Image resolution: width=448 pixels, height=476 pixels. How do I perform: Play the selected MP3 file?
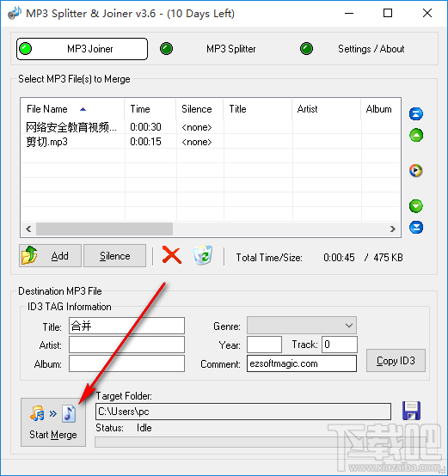click(415, 171)
